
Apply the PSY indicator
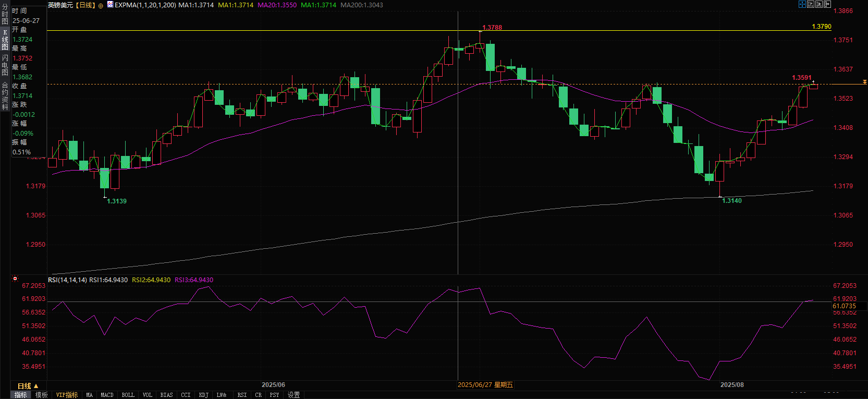[274, 395]
